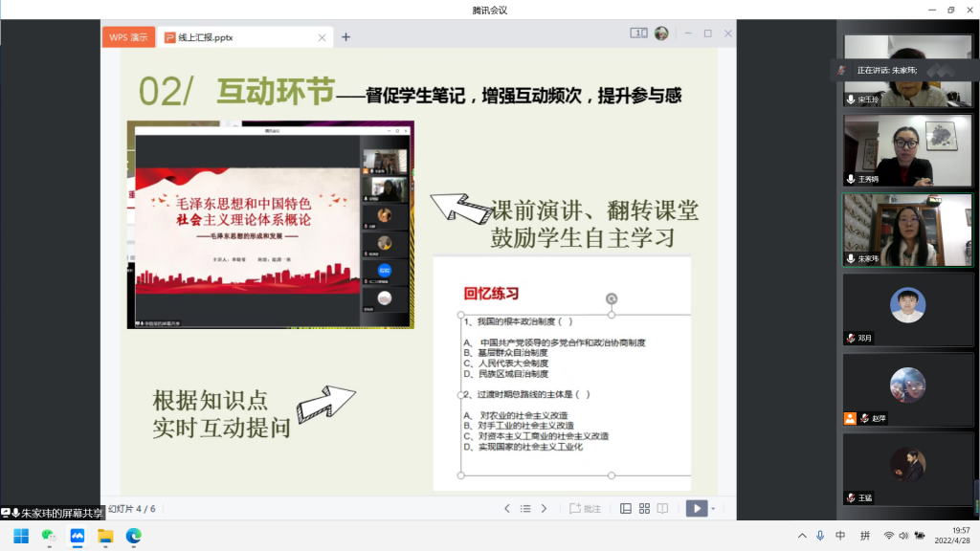This screenshot has height=551, width=980.
Task: Open WPS user account avatar
Action: point(661,33)
